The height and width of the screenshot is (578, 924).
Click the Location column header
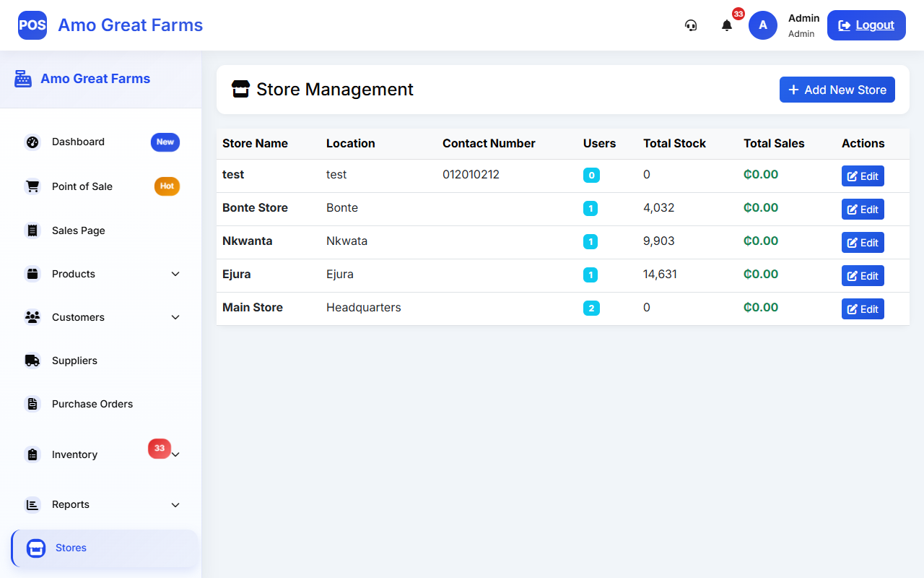coord(351,143)
